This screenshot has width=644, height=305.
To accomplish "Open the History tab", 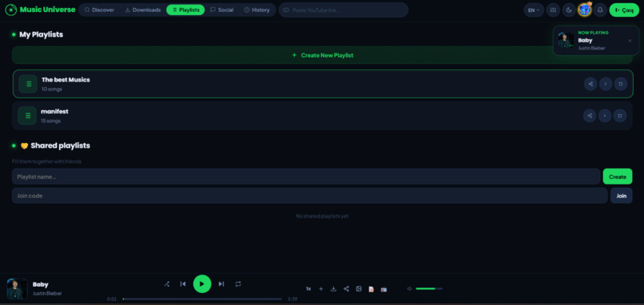I will click(x=256, y=10).
